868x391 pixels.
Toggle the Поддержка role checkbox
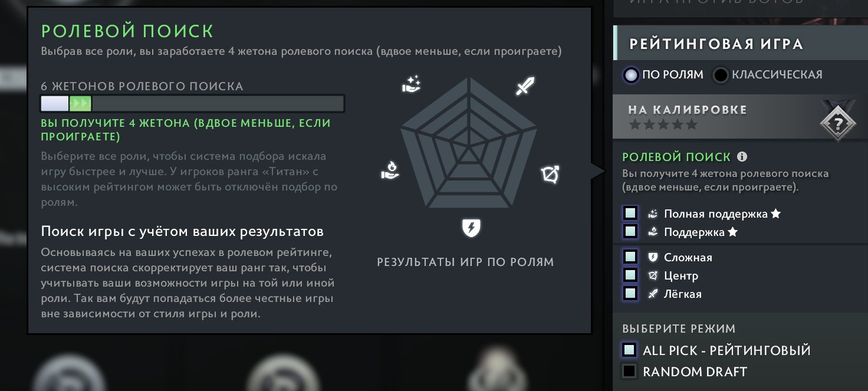[x=630, y=231]
